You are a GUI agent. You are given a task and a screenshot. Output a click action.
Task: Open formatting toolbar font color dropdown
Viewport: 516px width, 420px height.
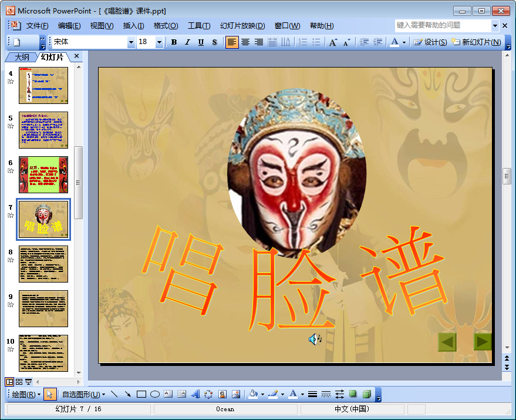pyautogui.click(x=404, y=42)
